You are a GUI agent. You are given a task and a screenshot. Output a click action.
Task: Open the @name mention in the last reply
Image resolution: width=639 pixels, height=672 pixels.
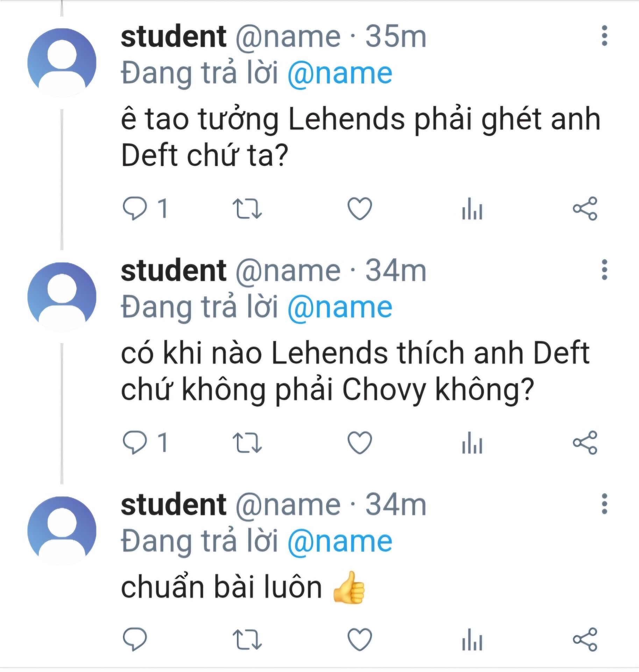coord(340,542)
